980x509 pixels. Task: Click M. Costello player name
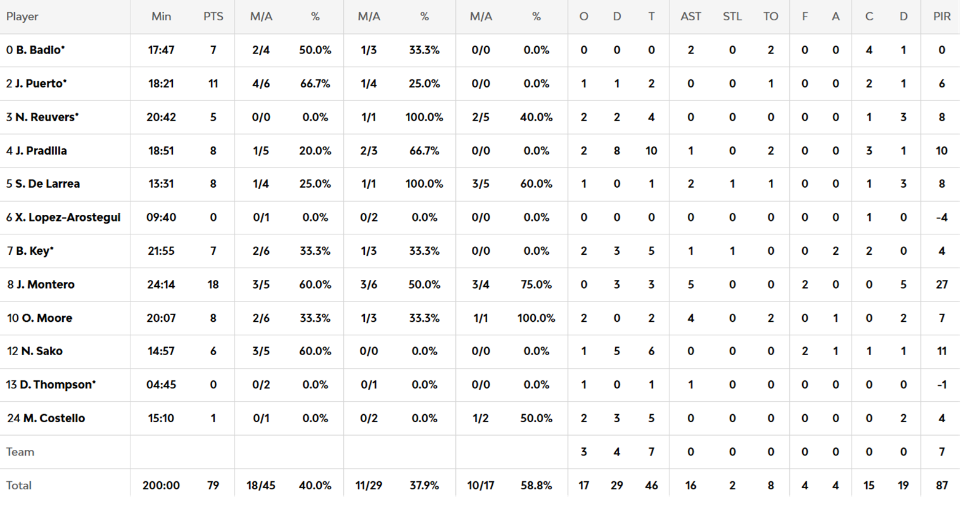point(54,419)
